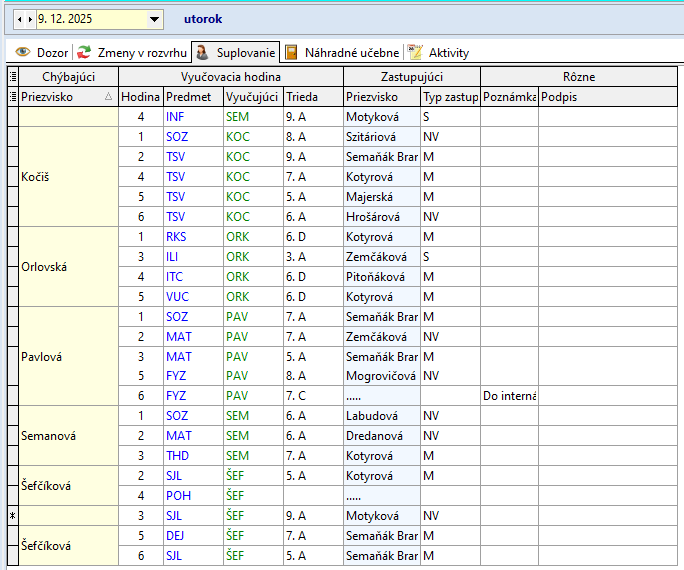
Task: Click the eye icon on the Dozor tab
Action: pyautogui.click(x=21, y=52)
